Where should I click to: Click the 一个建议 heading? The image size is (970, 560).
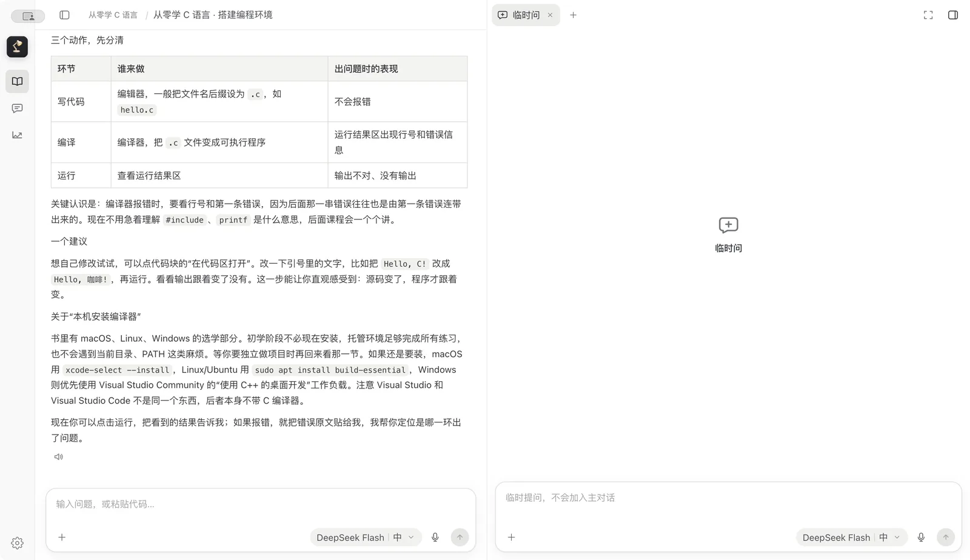coord(69,241)
